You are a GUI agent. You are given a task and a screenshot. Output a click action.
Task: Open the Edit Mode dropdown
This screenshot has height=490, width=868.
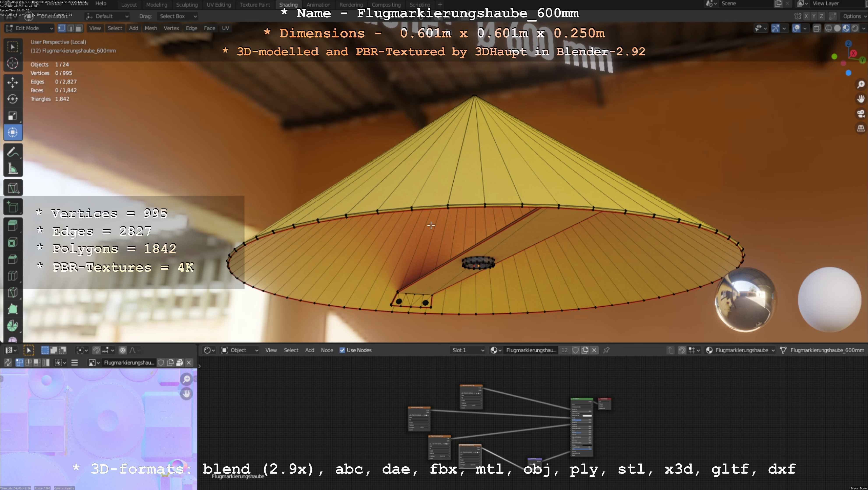pyautogui.click(x=29, y=28)
